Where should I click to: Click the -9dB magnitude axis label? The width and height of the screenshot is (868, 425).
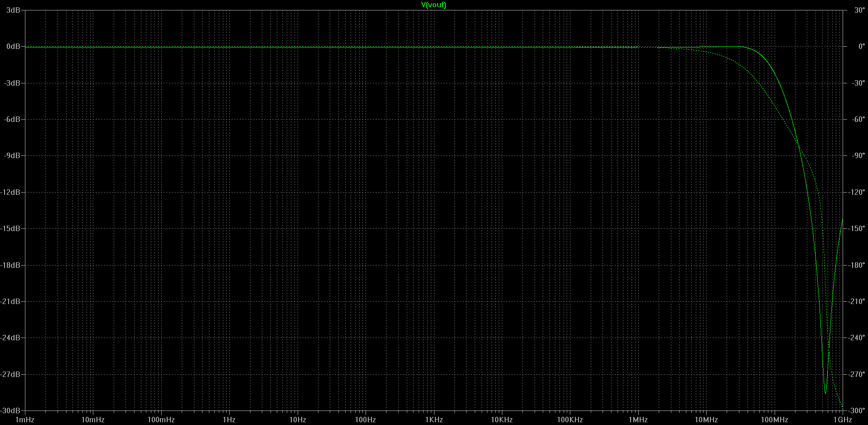(12, 155)
